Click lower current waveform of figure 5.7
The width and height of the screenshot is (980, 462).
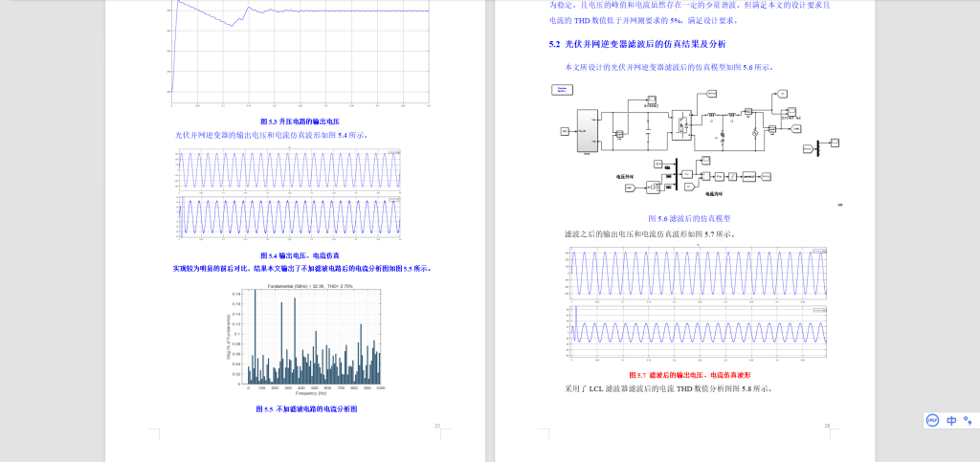tap(697, 333)
